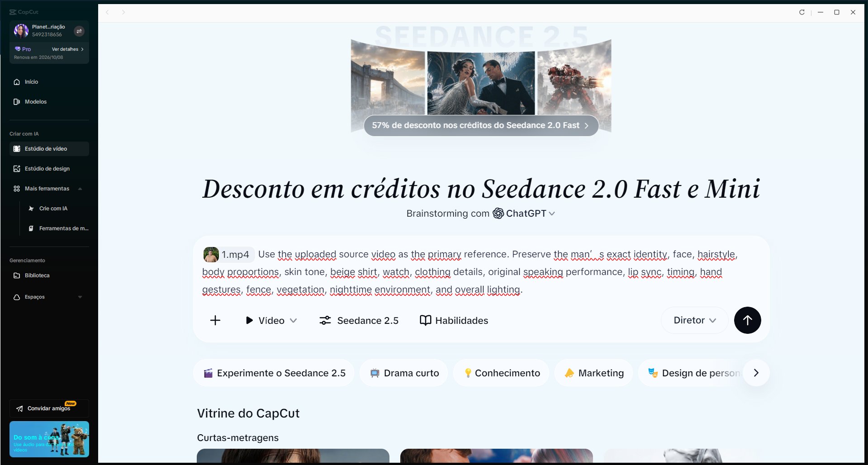Click Ver detalhes link for Pro plan
The image size is (868, 465).
[x=67, y=49]
